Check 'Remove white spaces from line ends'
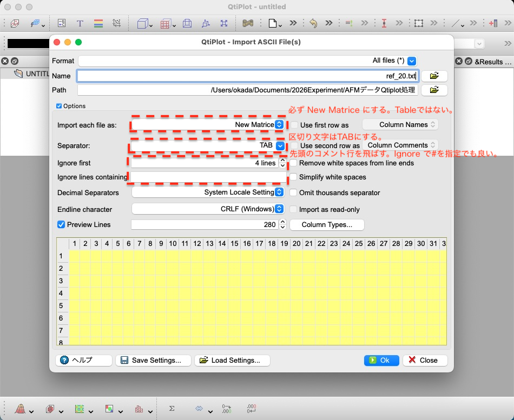 point(293,163)
